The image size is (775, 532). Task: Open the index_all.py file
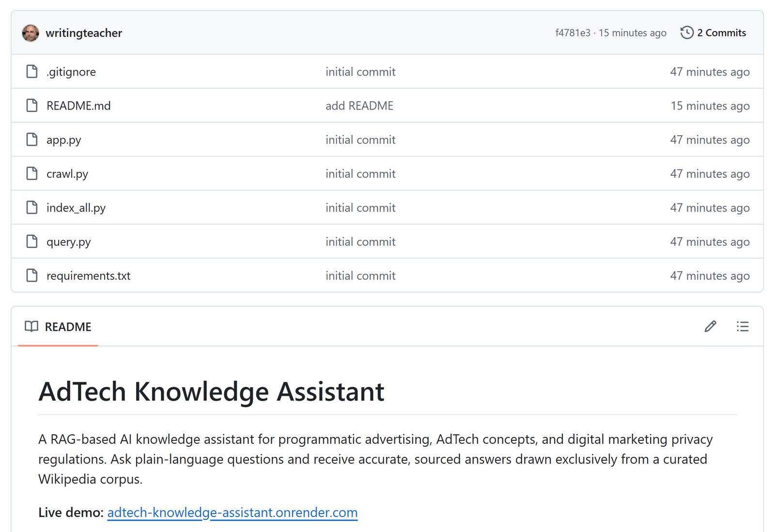tap(76, 207)
